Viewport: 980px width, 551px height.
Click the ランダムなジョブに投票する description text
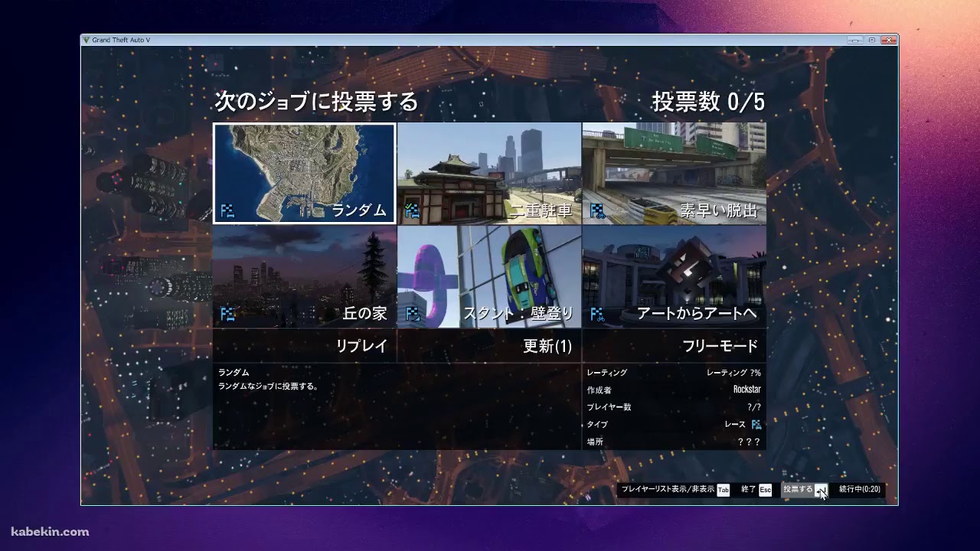coord(269,386)
